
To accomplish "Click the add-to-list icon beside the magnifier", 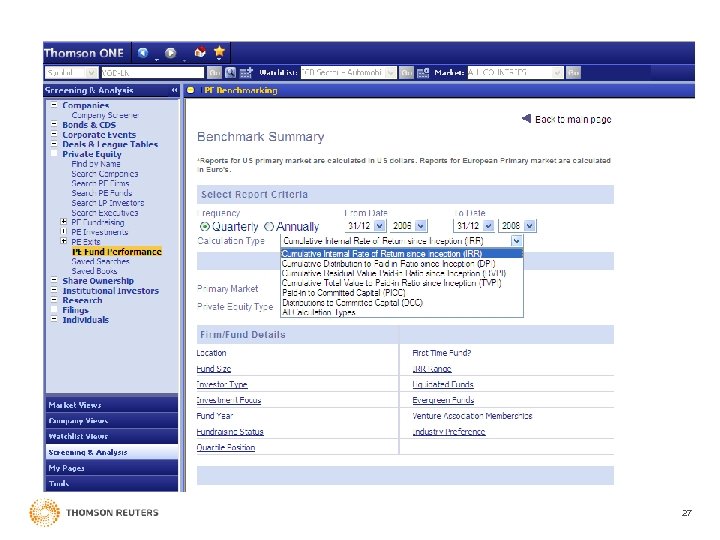I will 247,73.
